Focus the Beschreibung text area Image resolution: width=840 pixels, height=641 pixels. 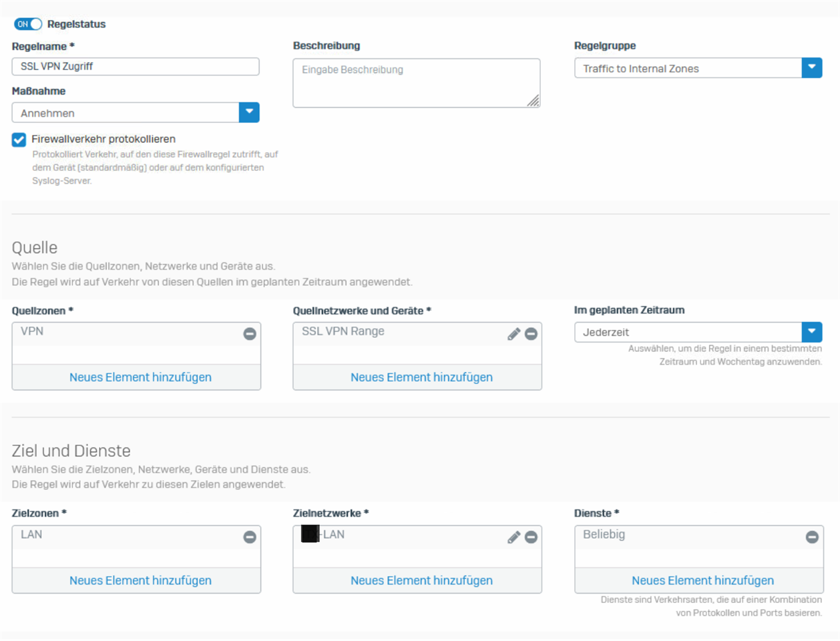point(416,83)
